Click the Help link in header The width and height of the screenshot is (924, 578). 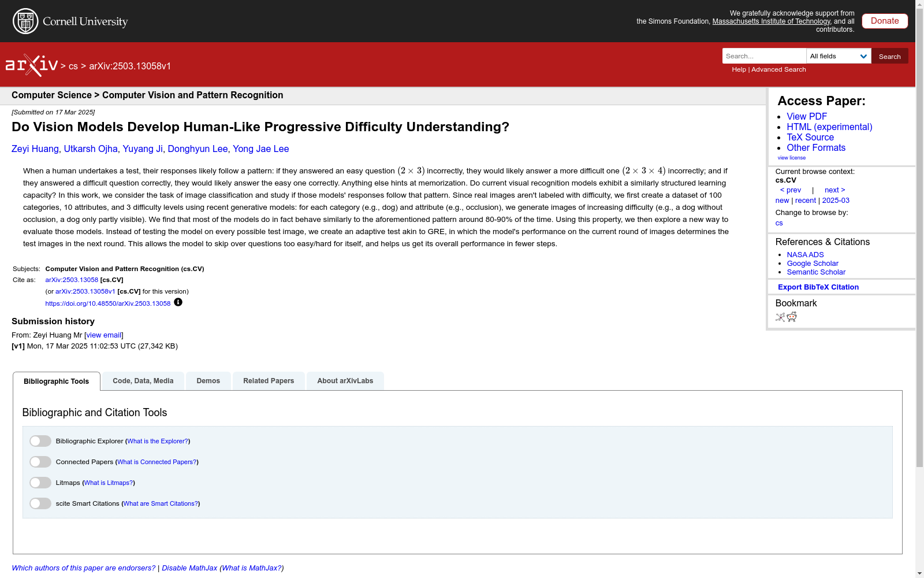click(739, 69)
